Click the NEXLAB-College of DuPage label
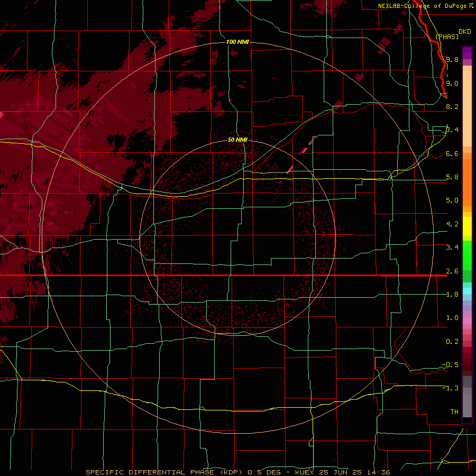 click(x=422, y=6)
